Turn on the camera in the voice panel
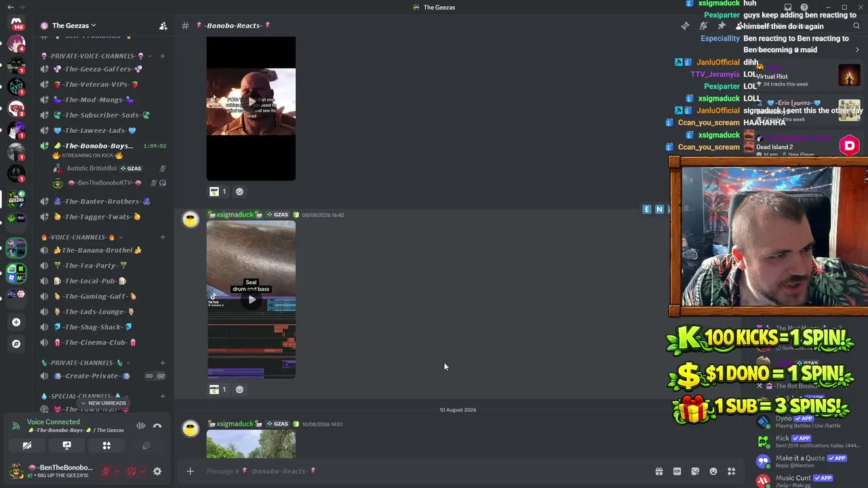Viewport: 868px width, 488px height. coord(27,445)
